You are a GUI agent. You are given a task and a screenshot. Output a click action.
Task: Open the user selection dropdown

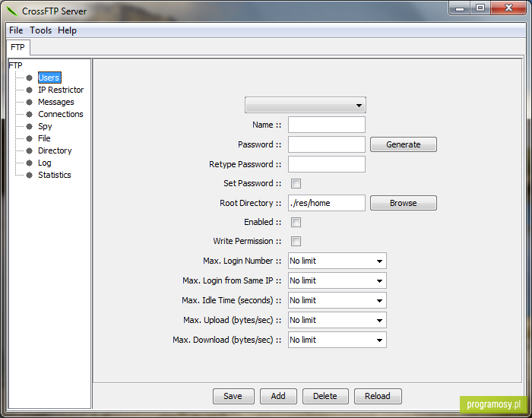306,105
